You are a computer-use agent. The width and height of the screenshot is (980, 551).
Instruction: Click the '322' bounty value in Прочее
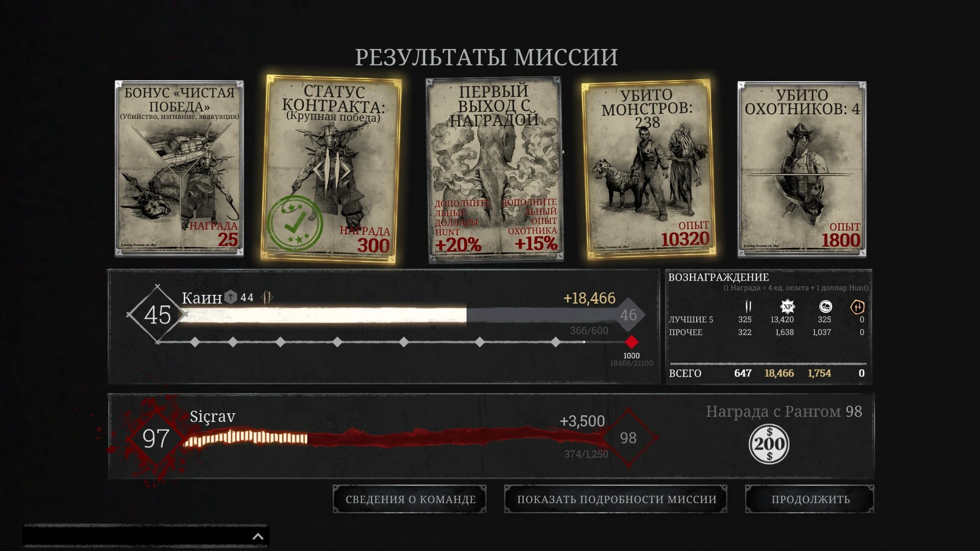[745, 332]
